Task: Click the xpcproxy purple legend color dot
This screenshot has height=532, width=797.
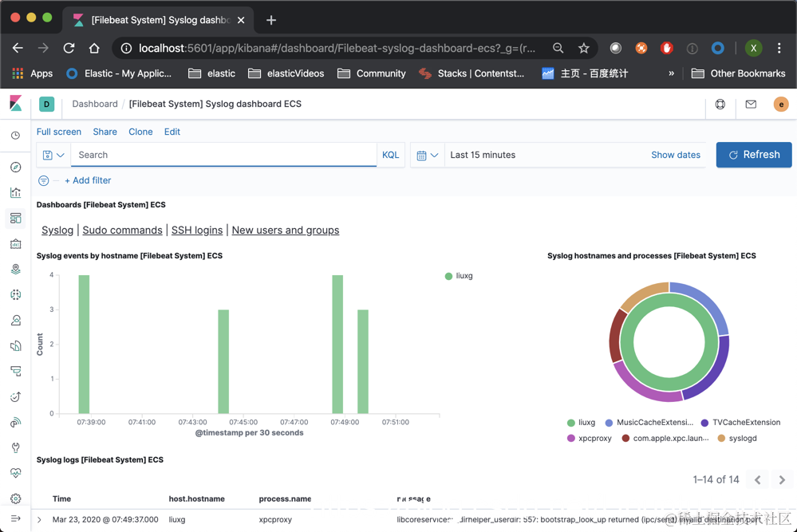Action: click(x=570, y=438)
